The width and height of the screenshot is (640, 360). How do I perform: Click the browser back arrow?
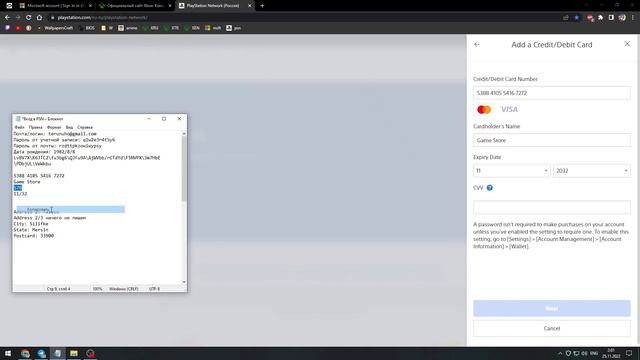coord(7,18)
